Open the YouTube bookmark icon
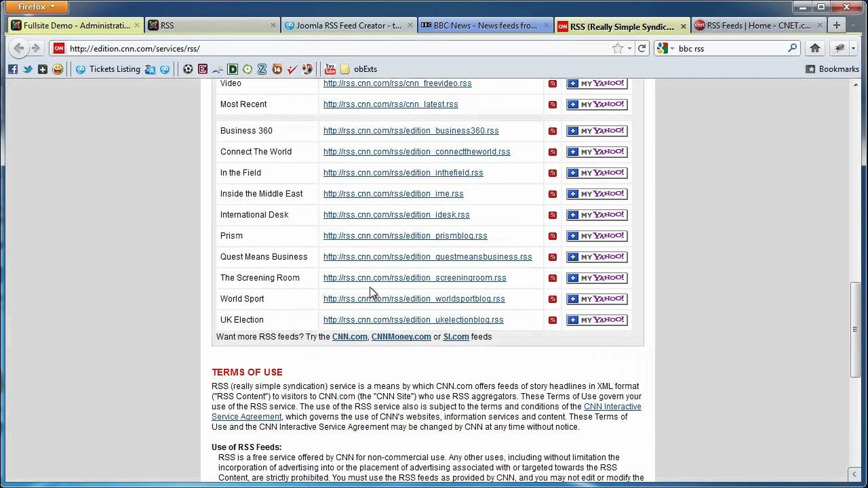 coord(330,69)
